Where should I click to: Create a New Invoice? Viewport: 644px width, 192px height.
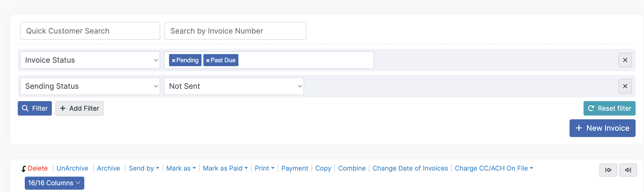point(602,128)
